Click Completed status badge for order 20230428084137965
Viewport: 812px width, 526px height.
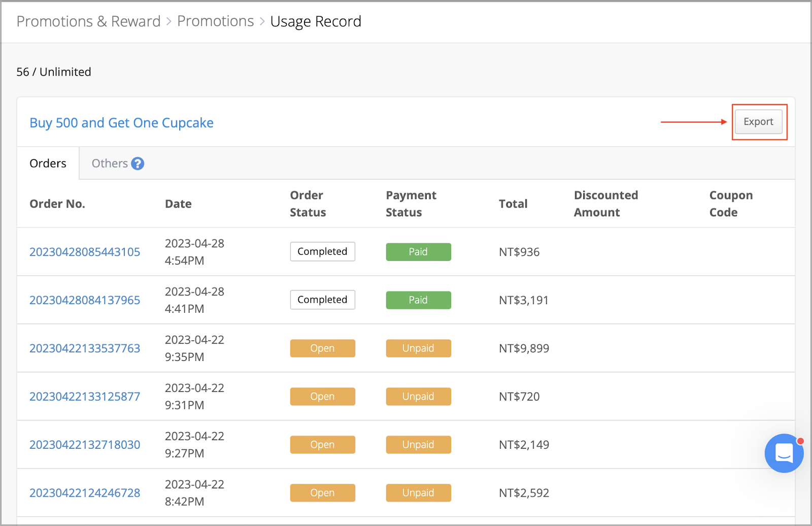coord(323,300)
